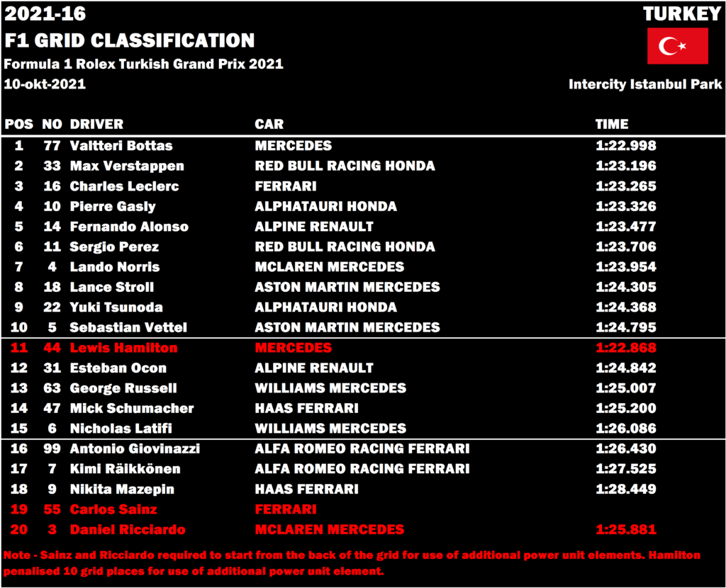The height and width of the screenshot is (588, 726).
Task: Click the Turkish flag image
Action: 677,46
